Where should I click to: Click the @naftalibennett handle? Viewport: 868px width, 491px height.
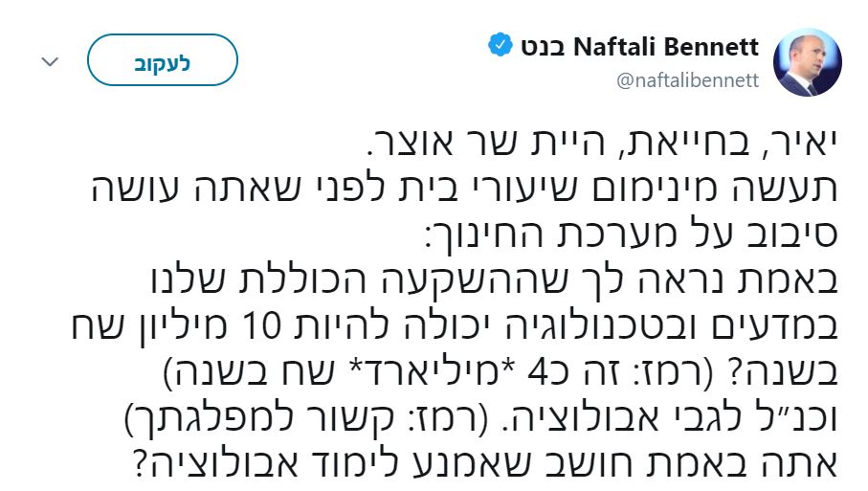(x=688, y=81)
